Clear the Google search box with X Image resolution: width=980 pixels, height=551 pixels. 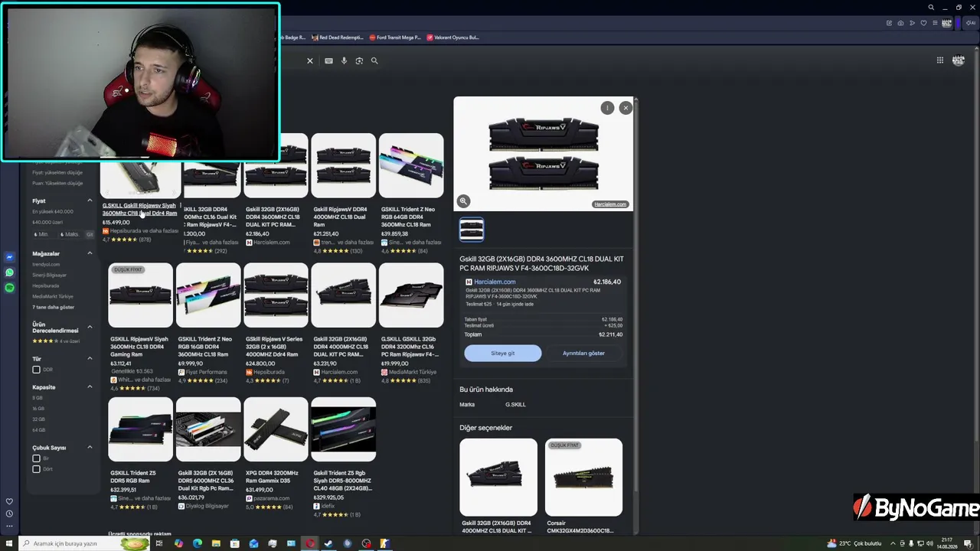310,60
